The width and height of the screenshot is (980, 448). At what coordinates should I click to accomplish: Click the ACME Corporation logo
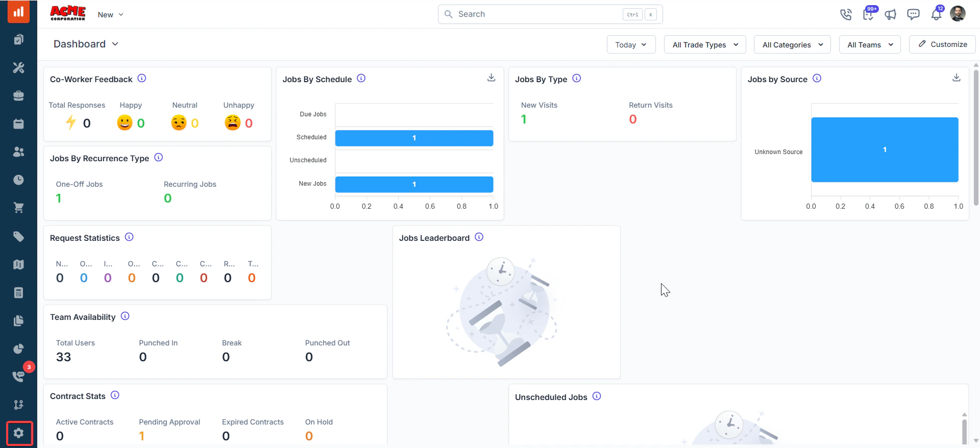tap(68, 13)
